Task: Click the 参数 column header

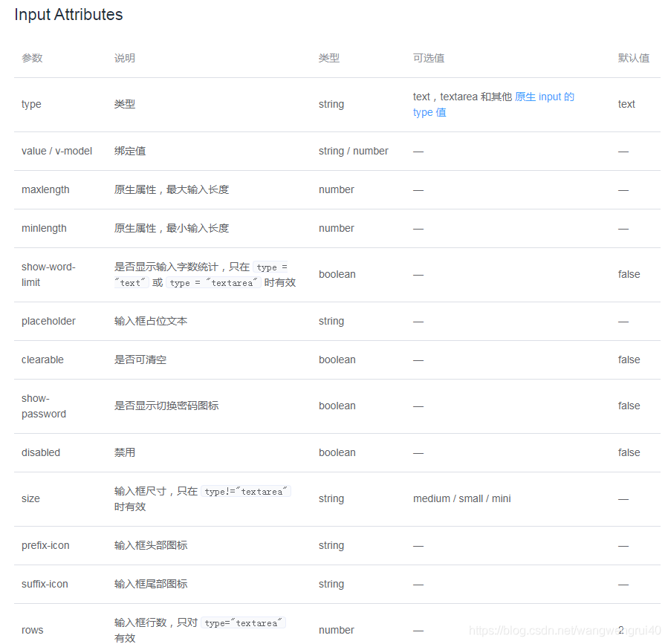Action: pos(32,58)
